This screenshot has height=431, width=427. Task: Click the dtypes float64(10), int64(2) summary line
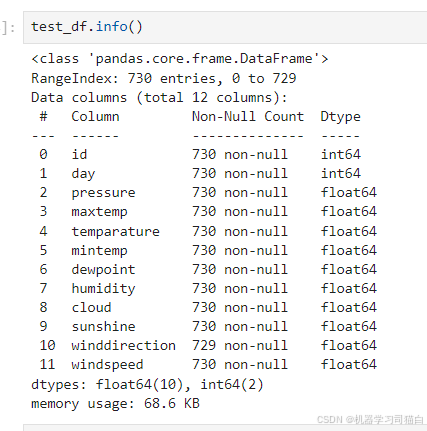(147, 385)
